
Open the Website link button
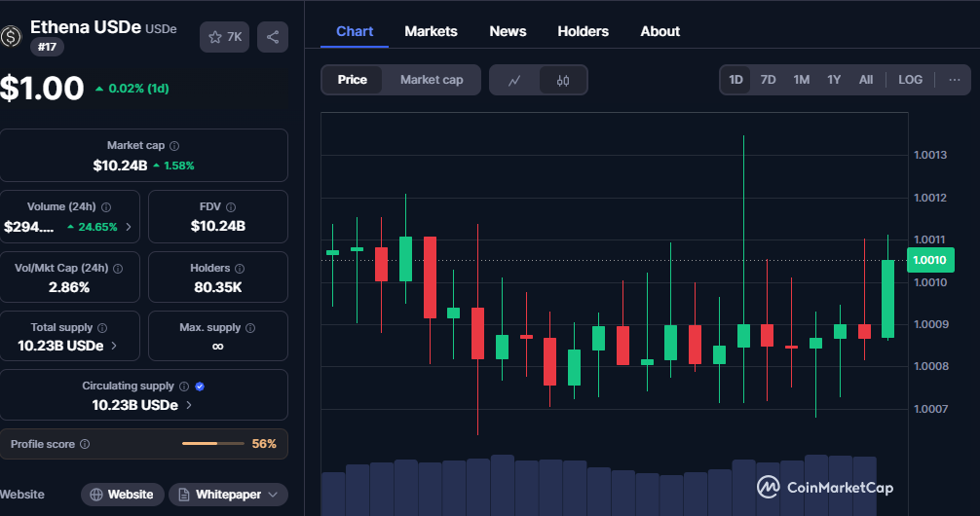tap(122, 495)
